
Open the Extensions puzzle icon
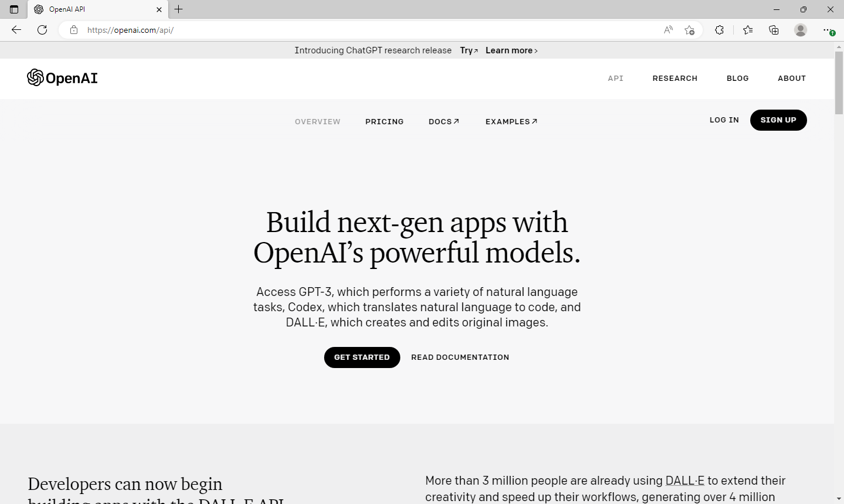719,30
